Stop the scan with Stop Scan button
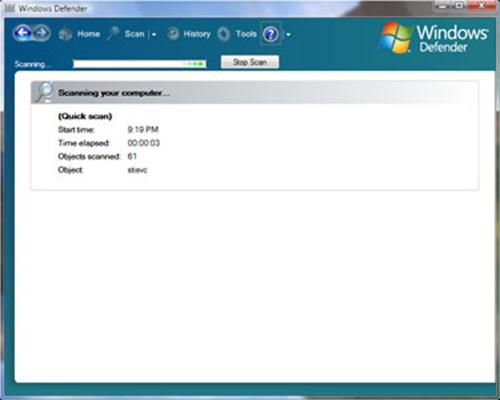500x400 pixels. tap(250, 62)
